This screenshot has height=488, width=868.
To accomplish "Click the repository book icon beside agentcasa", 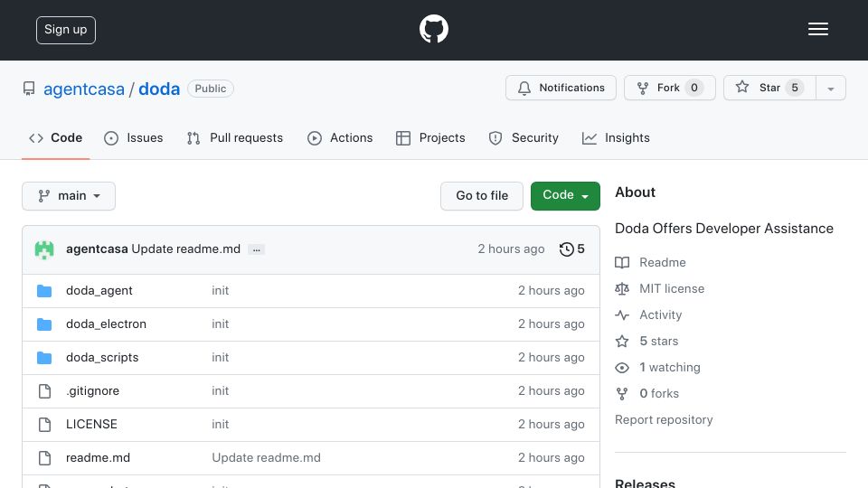I will pos(29,89).
